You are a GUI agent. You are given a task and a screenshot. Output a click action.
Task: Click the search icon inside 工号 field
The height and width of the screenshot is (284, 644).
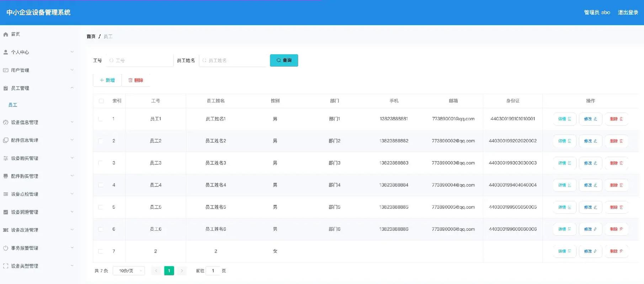pyautogui.click(x=111, y=60)
